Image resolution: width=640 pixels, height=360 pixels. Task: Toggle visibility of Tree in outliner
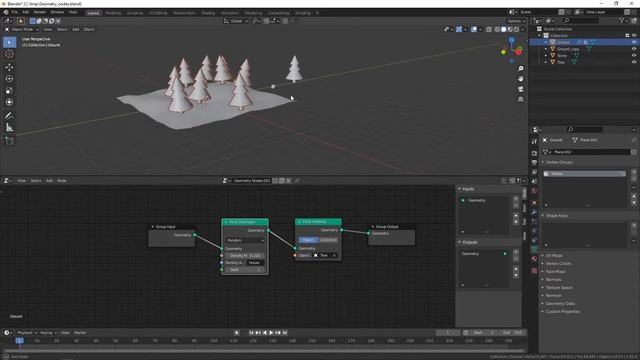click(634, 62)
